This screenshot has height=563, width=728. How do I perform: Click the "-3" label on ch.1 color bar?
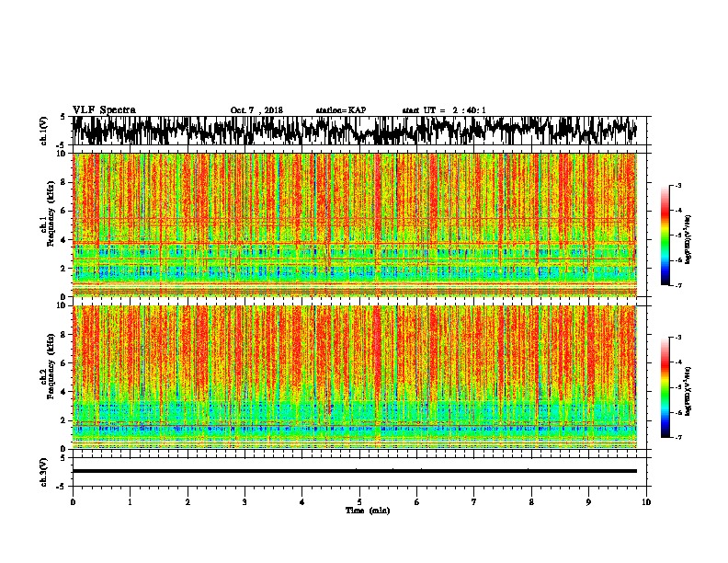(x=678, y=186)
